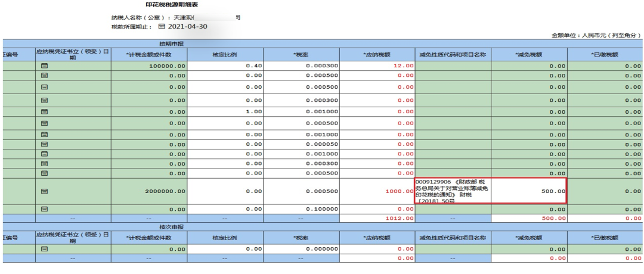
Task: Open calendar icon in row with rate 0.100000
Action: 44,209
